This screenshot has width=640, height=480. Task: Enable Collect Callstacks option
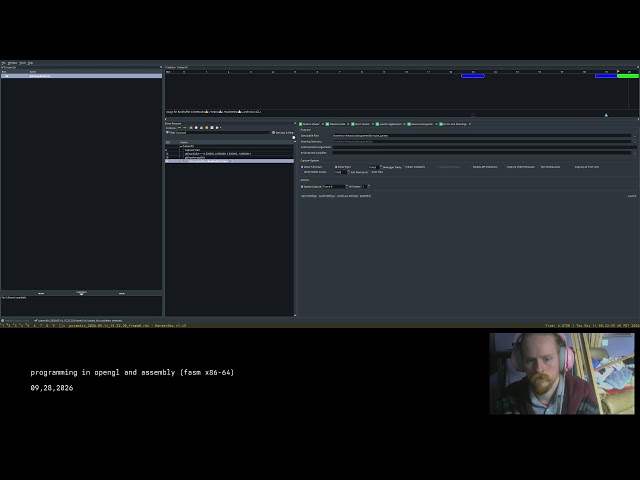pos(414,167)
